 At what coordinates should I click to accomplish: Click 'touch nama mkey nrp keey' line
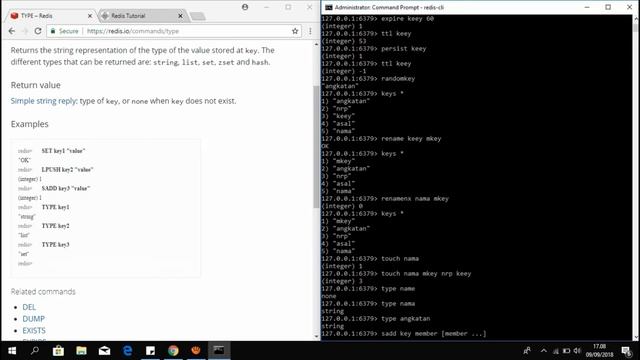pyautogui.click(x=396, y=273)
